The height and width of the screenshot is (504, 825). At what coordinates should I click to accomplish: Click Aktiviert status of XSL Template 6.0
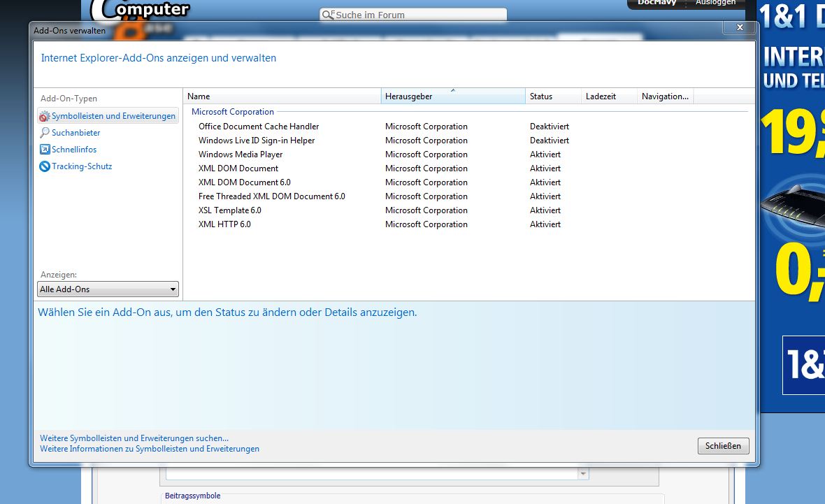tap(545, 210)
